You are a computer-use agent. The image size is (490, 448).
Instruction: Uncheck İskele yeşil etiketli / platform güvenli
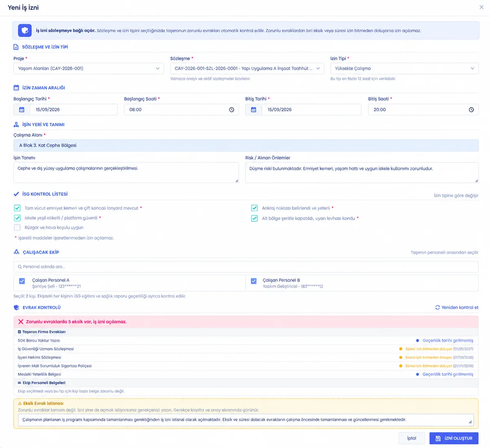tap(17, 218)
